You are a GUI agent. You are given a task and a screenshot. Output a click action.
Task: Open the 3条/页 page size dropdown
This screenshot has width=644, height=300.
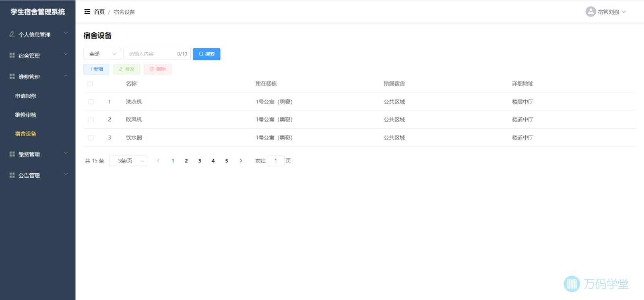(x=128, y=161)
